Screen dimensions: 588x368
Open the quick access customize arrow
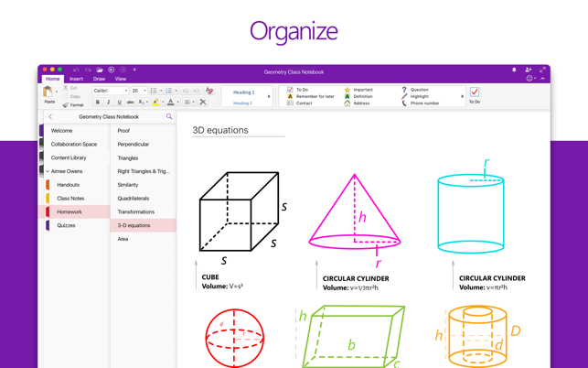[134, 70]
